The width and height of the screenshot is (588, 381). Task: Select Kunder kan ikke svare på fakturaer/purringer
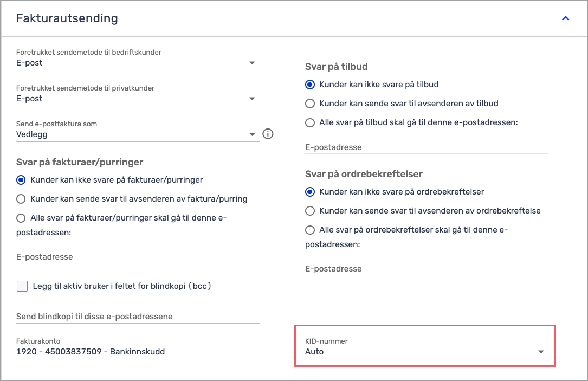(21, 179)
